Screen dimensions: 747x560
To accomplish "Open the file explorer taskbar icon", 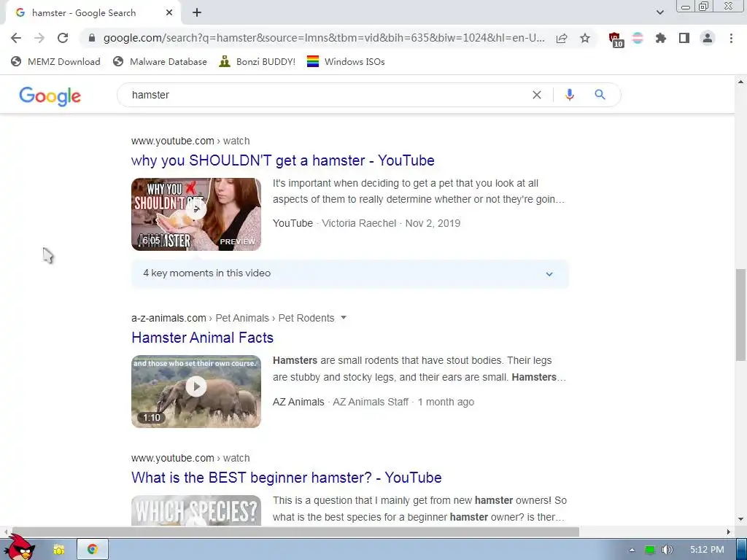I will pyautogui.click(x=59, y=550).
